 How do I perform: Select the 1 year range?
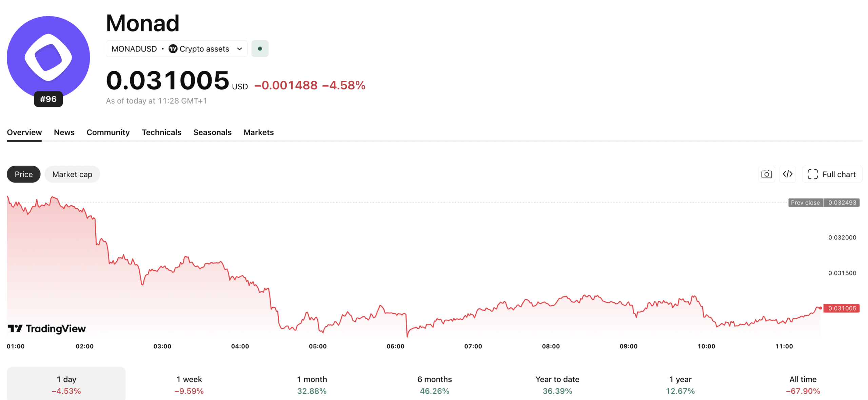[x=680, y=385]
